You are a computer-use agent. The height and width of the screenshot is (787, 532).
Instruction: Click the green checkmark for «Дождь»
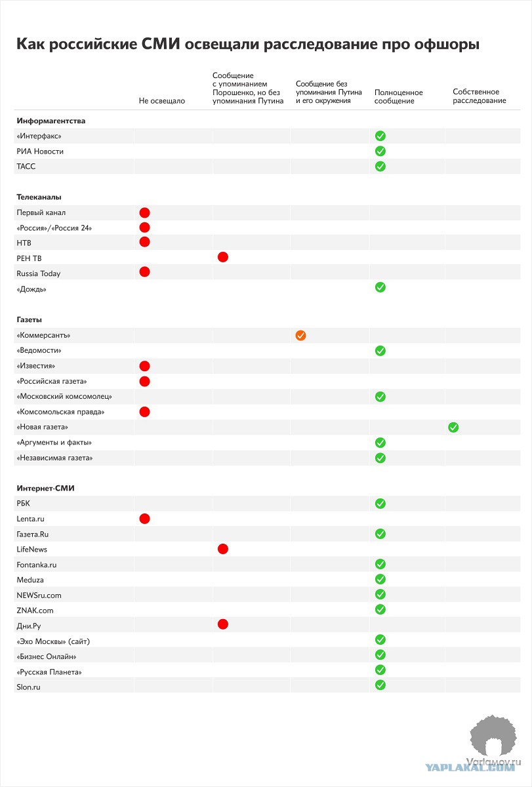point(380,287)
